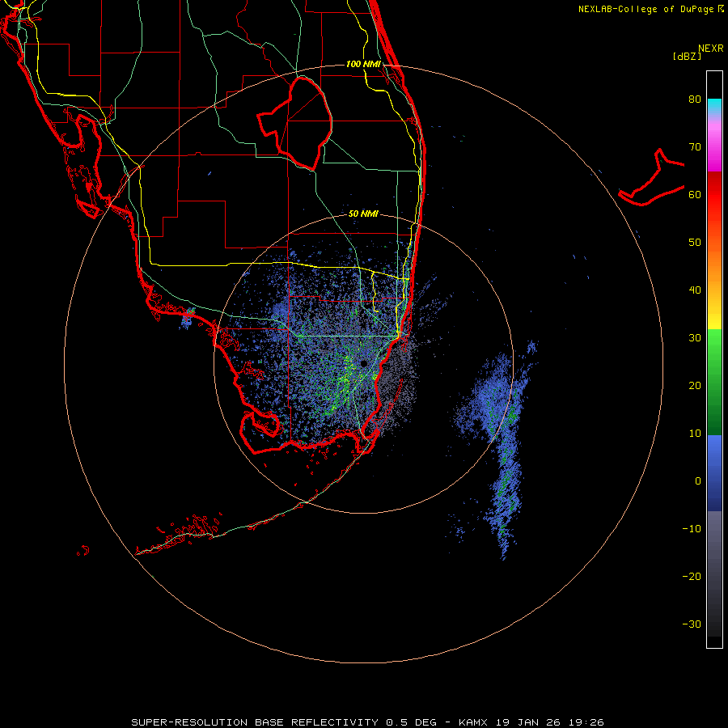Select the 10 dBZ scale value
The width and height of the screenshot is (728, 728).
pyautogui.click(x=695, y=434)
